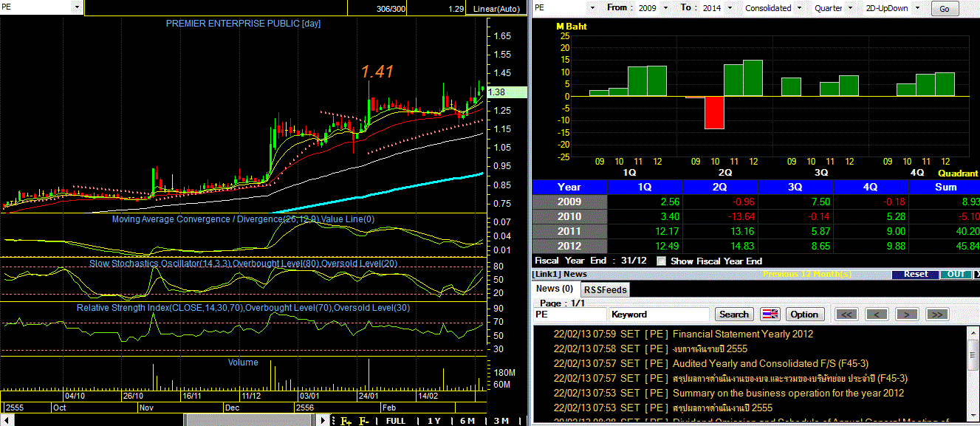This screenshot has height=426, width=980.
Task: Click the 45.84 sum cell for 2012
Action: 945,246
